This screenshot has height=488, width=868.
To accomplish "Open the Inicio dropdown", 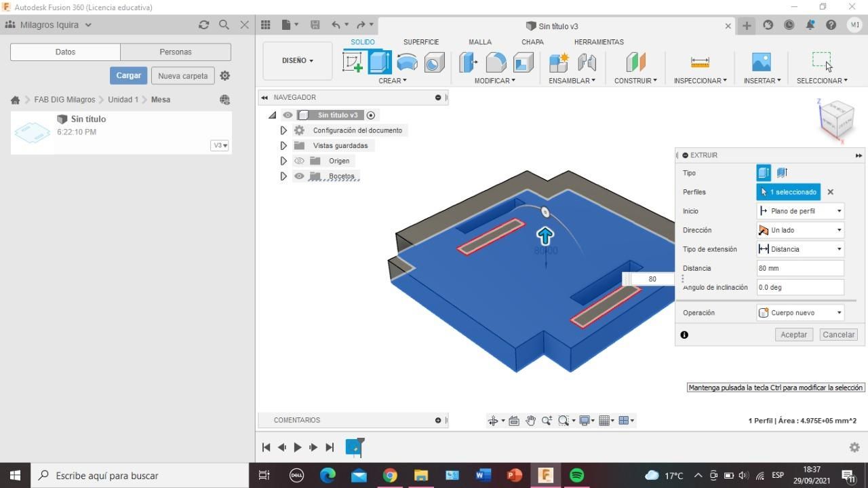I will pyautogui.click(x=800, y=211).
